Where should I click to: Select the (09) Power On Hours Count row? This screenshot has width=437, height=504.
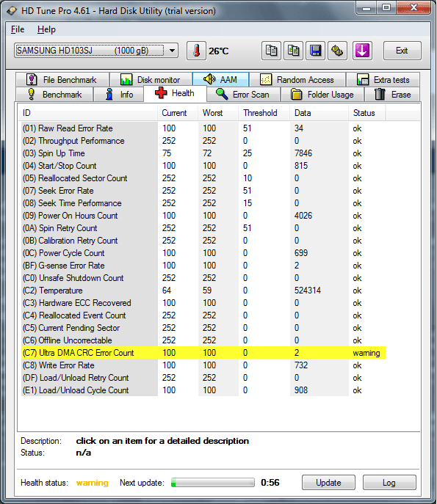click(203, 216)
